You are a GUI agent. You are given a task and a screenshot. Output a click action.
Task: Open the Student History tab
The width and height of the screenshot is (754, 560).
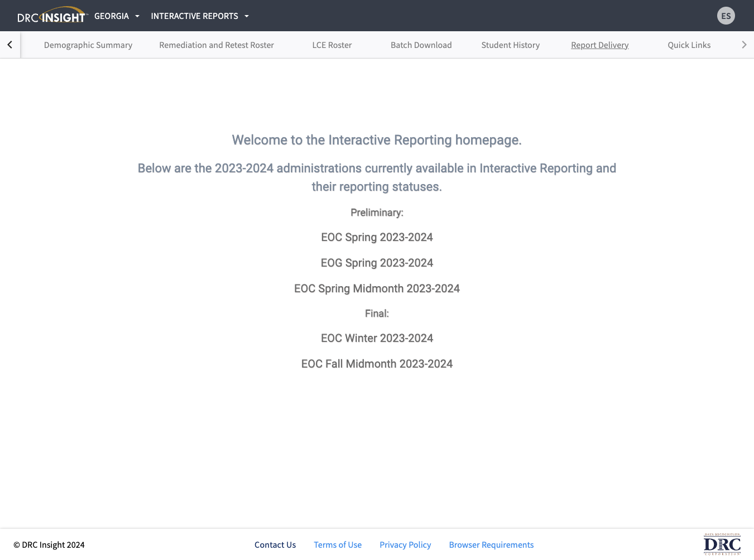point(511,45)
